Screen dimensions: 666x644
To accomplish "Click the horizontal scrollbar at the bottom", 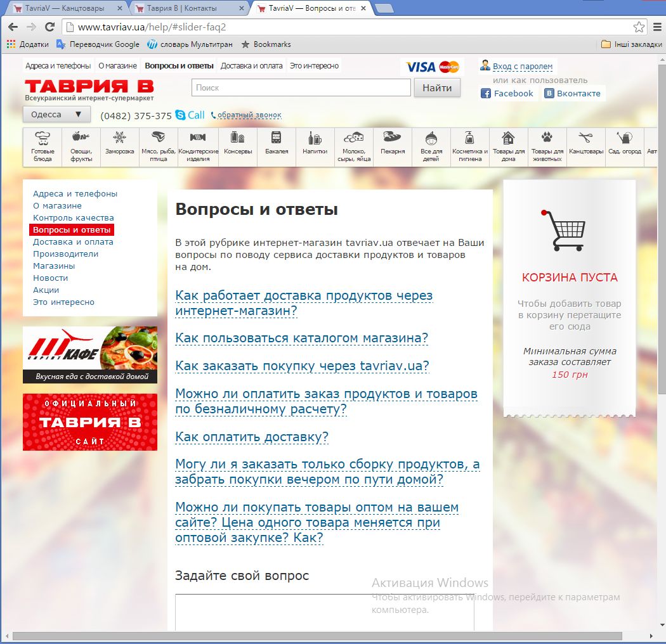I will [x=317, y=636].
